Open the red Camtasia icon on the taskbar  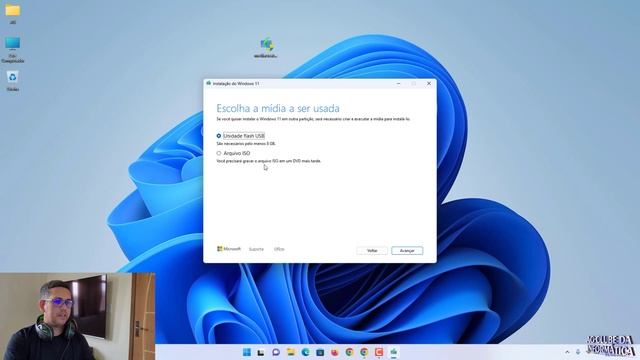pos(379,352)
